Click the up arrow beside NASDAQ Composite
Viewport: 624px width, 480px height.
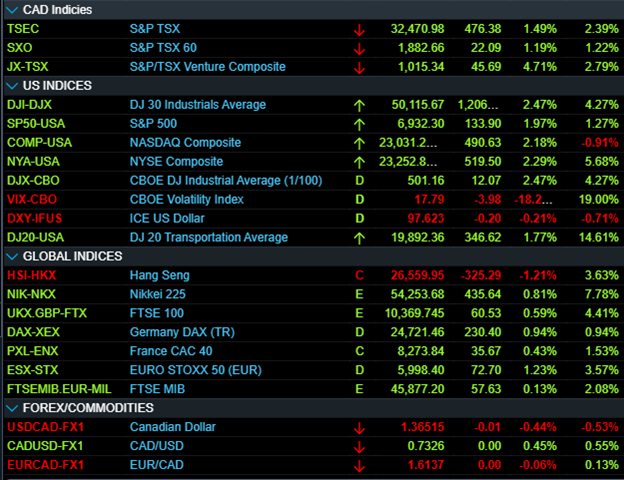359,143
